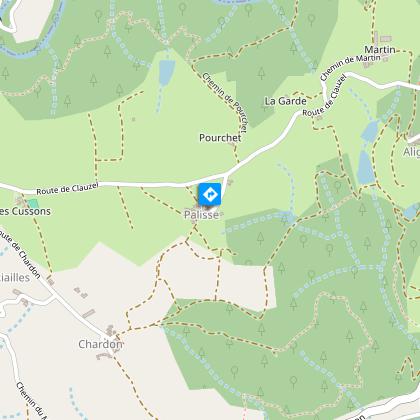Click the partially visible Alig label
Image resolution: width=420 pixels, height=420 pixels.
[x=411, y=152]
